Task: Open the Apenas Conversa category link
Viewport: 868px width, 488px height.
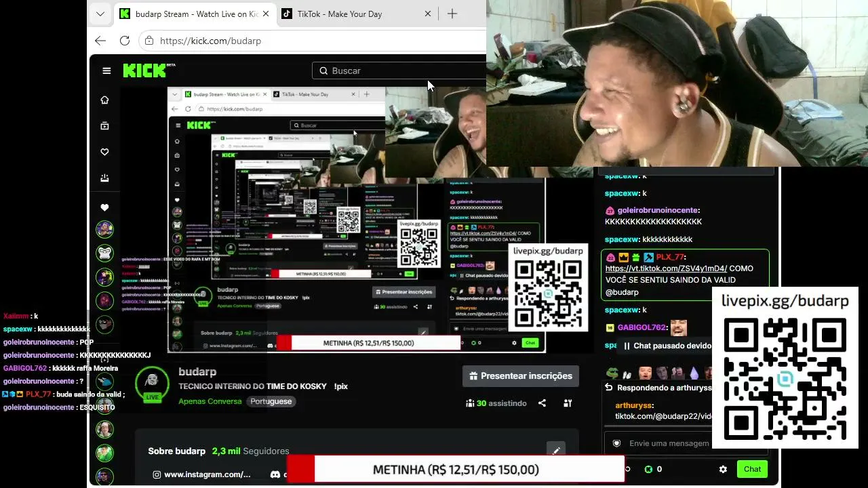Action: coord(210,401)
